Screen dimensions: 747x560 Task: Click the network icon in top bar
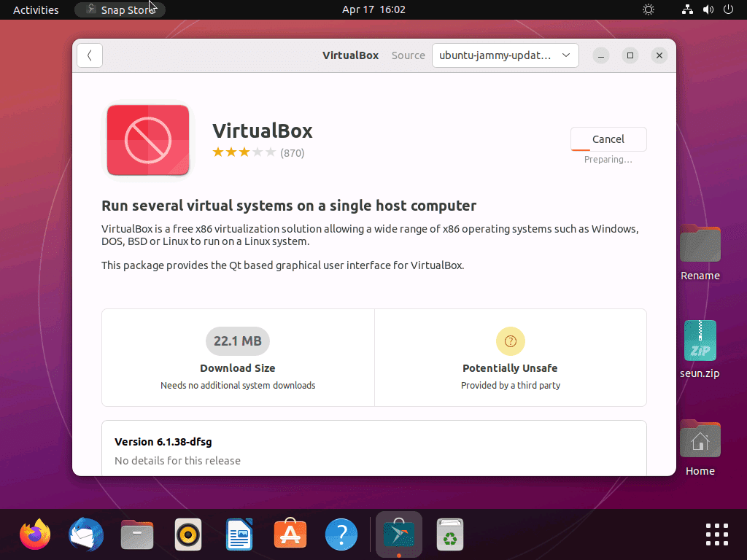[x=687, y=9]
